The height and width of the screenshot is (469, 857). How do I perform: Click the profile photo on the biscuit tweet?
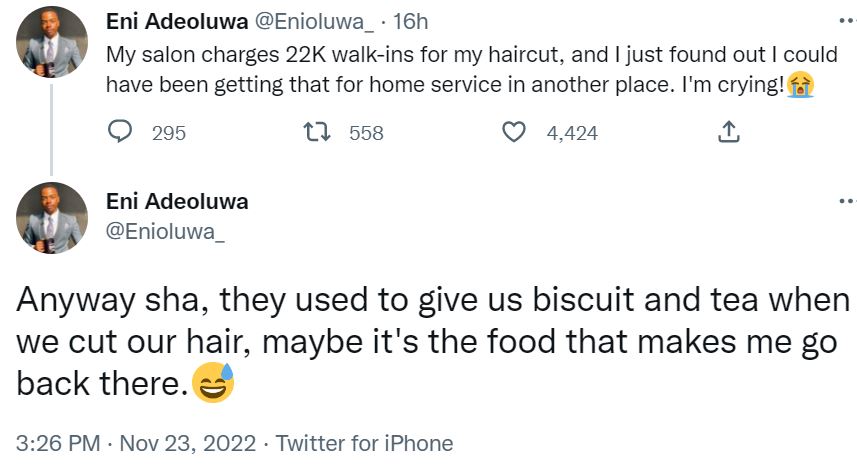tap(52, 218)
